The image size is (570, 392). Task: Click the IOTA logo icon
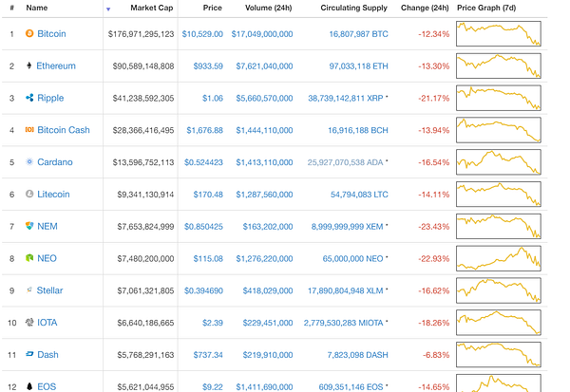[29, 322]
